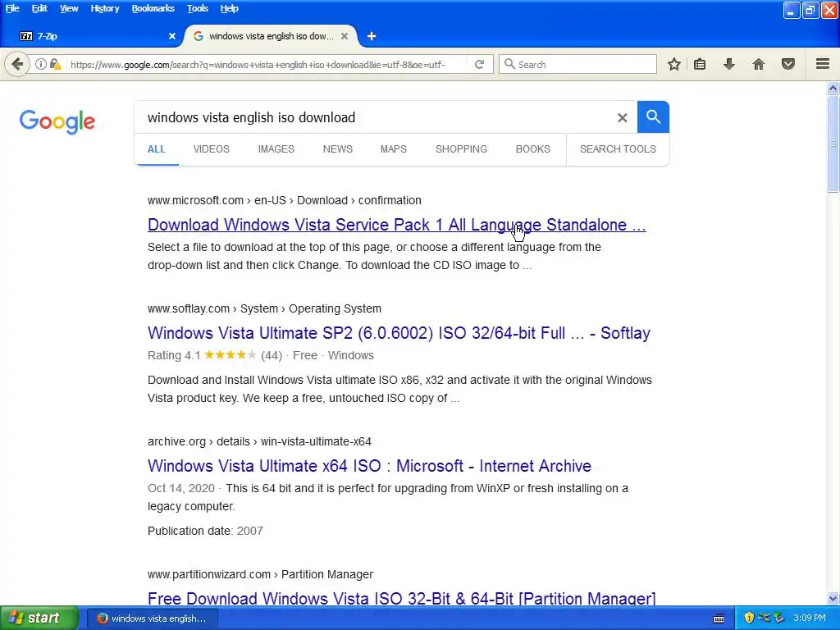Click in Google query text field
This screenshot has height=630, width=840.
click(x=375, y=117)
